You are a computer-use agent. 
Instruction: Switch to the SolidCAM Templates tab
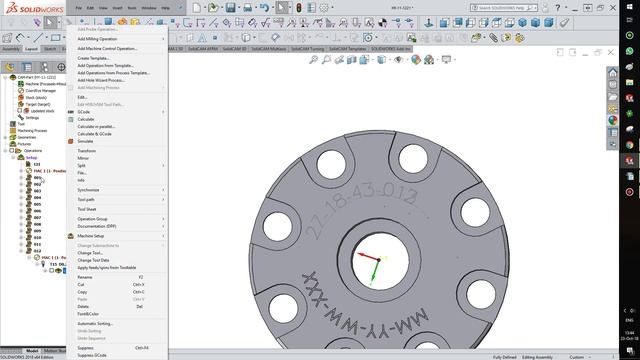click(x=347, y=49)
